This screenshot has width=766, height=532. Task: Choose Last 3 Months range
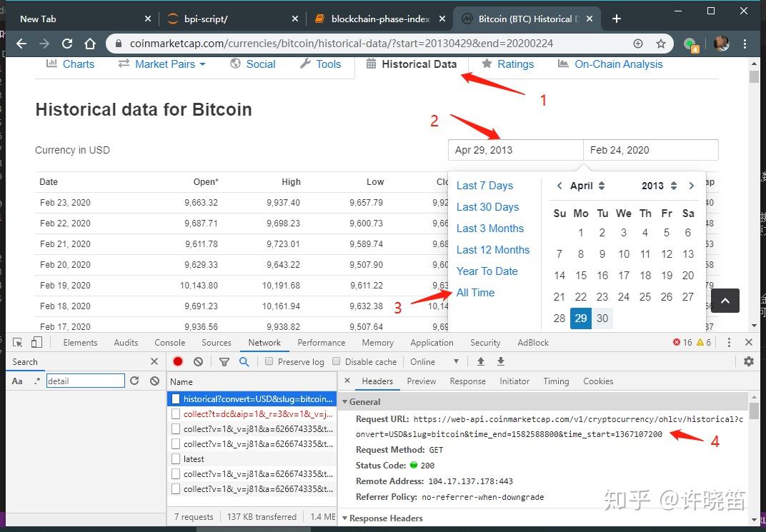click(490, 229)
